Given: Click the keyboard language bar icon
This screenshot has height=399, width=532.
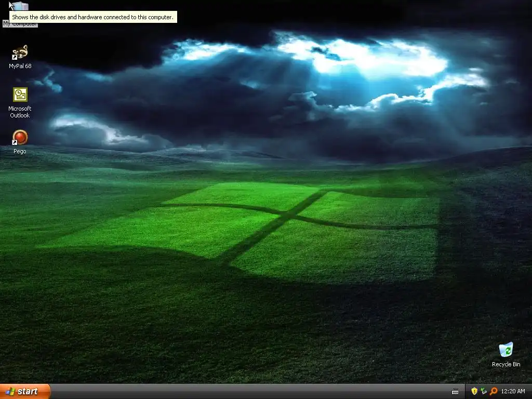Looking at the screenshot, I should click(x=455, y=392).
